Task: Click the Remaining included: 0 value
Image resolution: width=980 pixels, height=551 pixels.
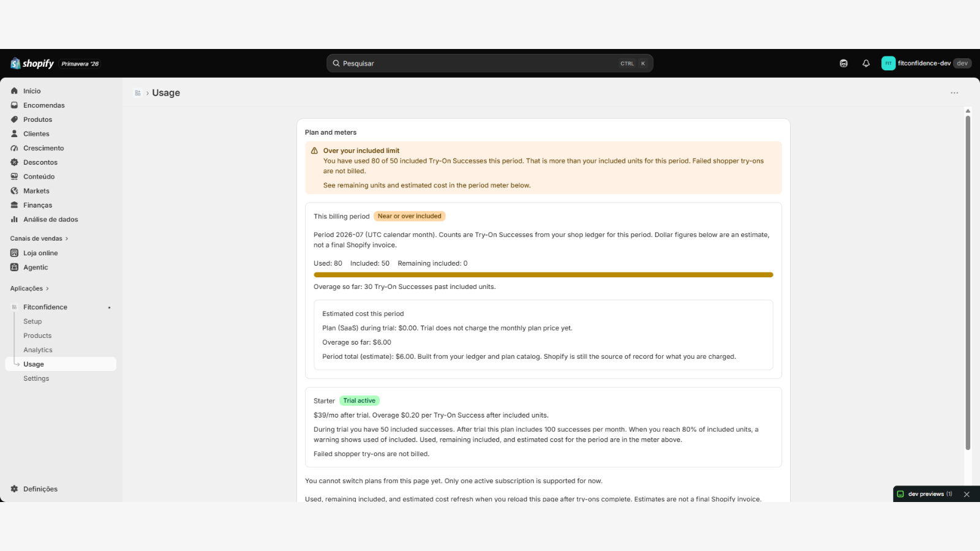Action: pyautogui.click(x=432, y=263)
